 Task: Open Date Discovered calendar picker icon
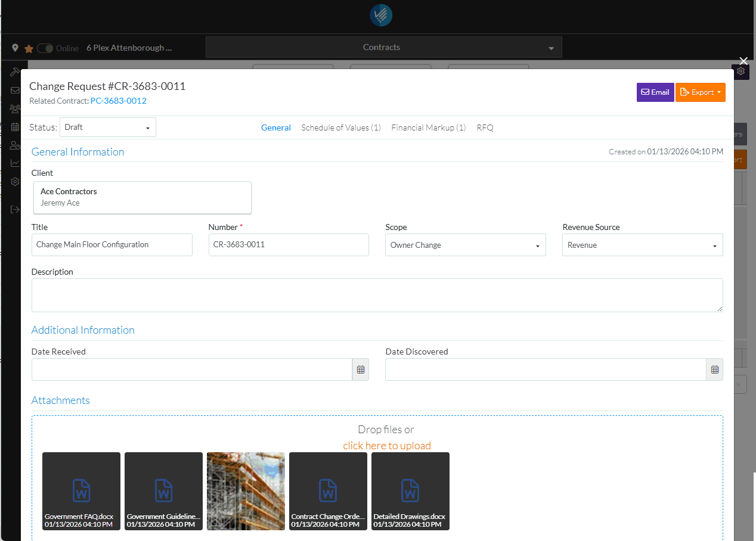714,369
